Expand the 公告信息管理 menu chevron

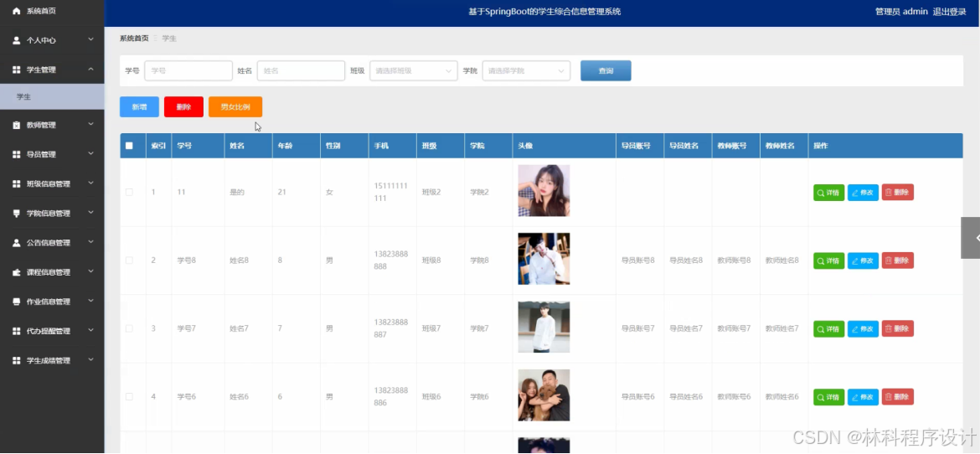pos(90,242)
